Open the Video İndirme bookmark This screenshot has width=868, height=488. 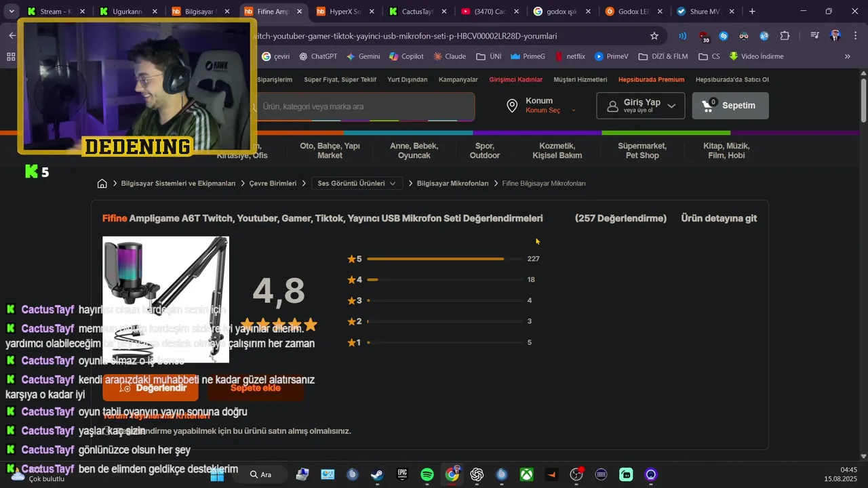(757, 56)
